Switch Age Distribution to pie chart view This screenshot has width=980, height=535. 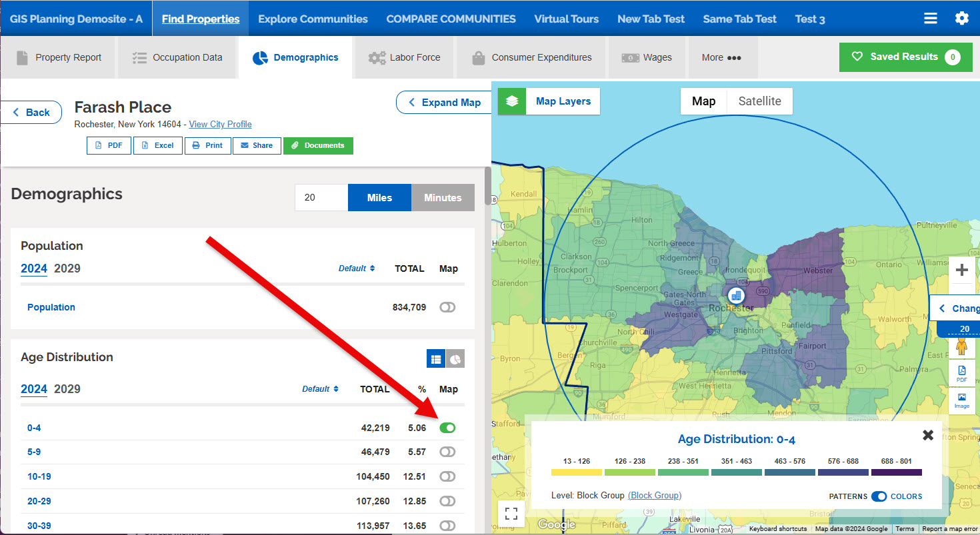tap(454, 358)
